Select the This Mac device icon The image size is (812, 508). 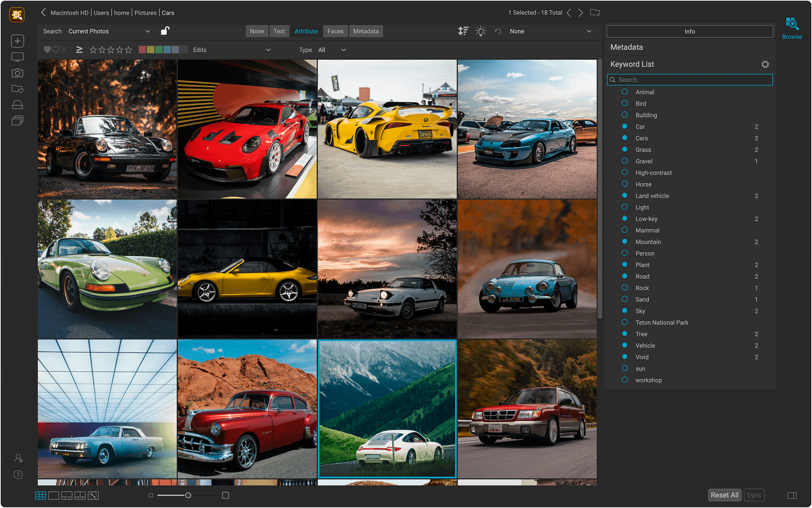(17, 57)
